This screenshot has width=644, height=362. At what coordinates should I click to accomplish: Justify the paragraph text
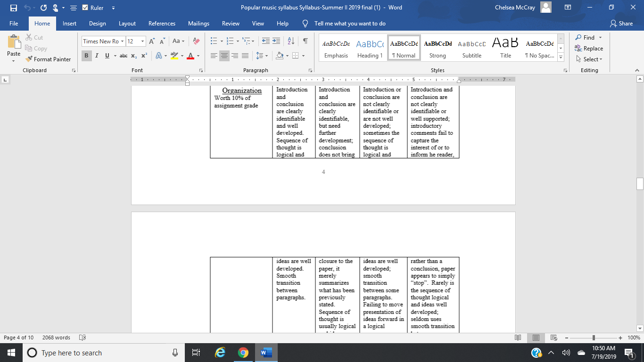point(245,56)
